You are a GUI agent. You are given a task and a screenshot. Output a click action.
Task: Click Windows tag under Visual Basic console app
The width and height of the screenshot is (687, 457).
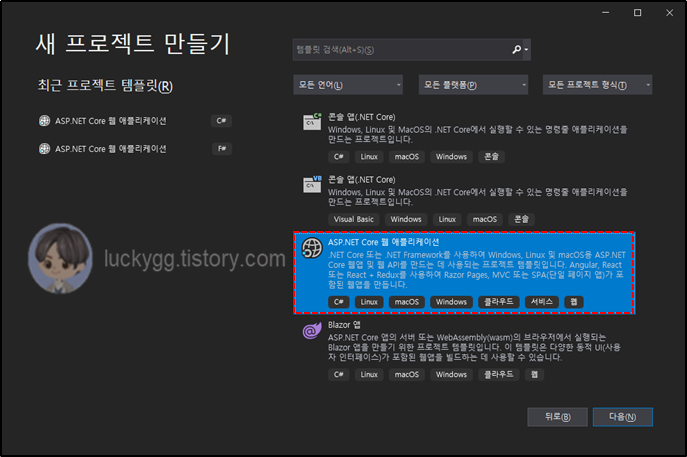(406, 219)
